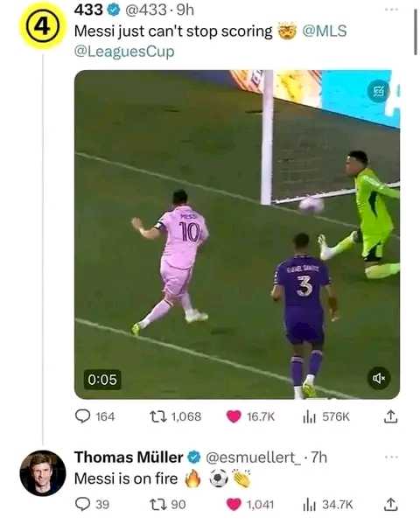Share Thomas Müller's reply
Viewport: 420px width, 524px height.
click(x=390, y=504)
